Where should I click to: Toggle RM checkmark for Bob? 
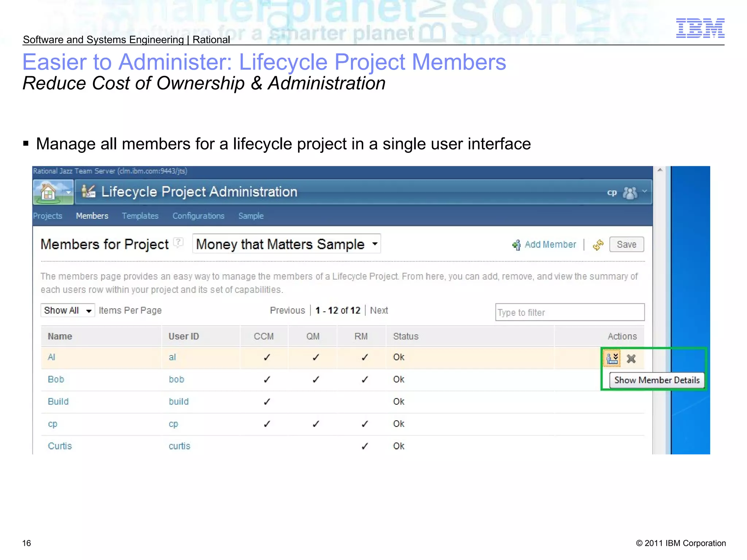click(364, 380)
